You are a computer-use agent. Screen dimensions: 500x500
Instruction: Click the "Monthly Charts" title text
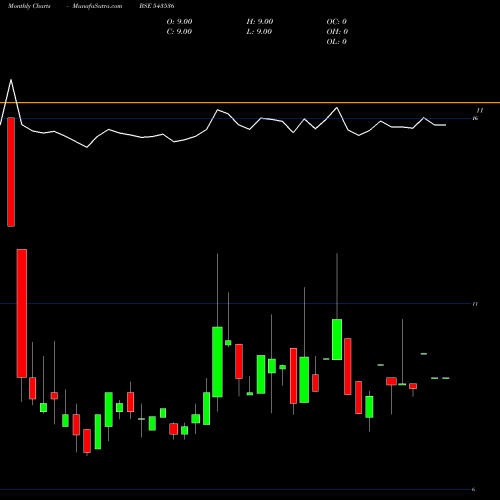[29, 6]
